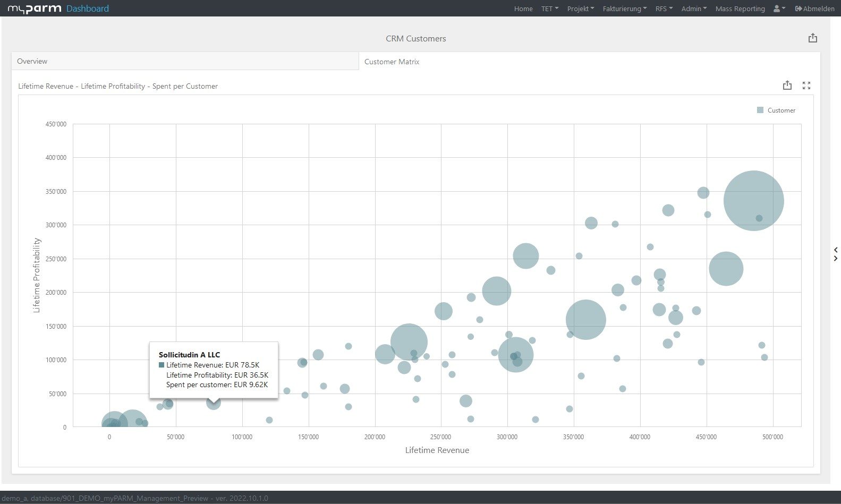This screenshot has height=504, width=841.
Task: Click the dashboard export icon beside CRM Customers
Action: 812,38
